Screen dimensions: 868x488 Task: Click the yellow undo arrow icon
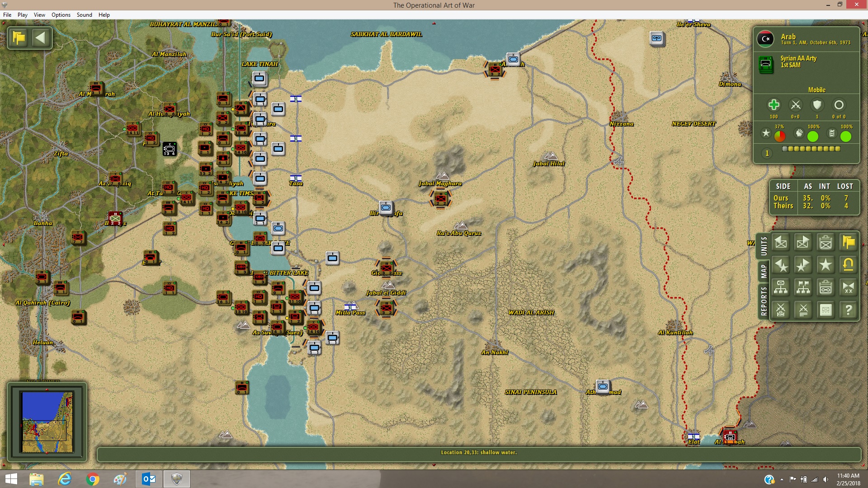[x=848, y=265]
